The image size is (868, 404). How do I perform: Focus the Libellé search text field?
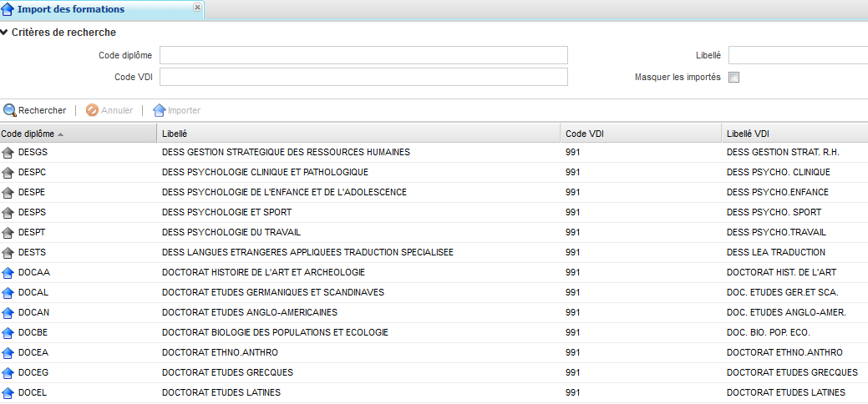[797, 56]
